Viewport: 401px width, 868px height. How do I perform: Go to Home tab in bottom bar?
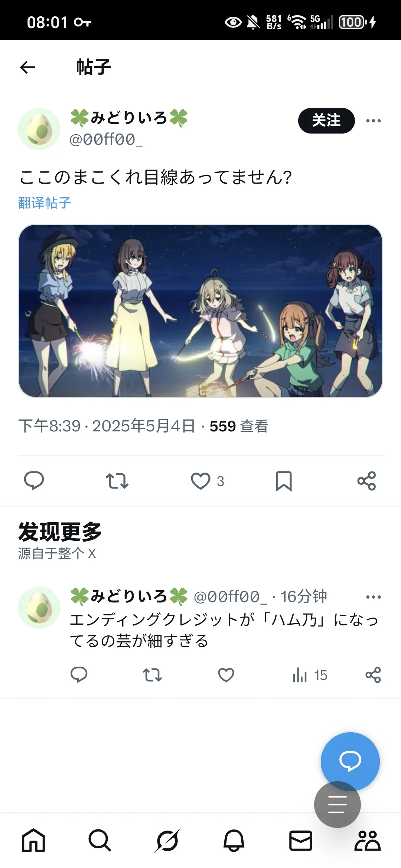click(x=33, y=840)
